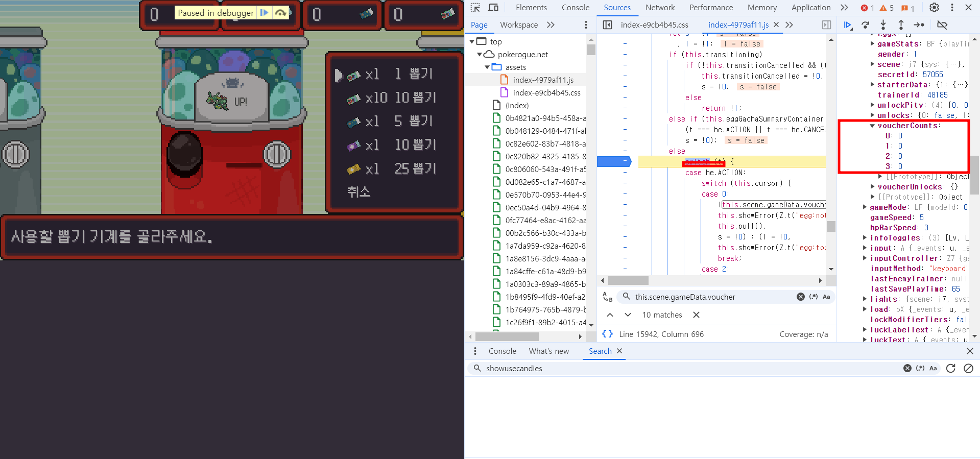Resume from the Paused in debugger overlay
Image resolution: width=980 pixels, height=459 pixels.
(x=264, y=13)
